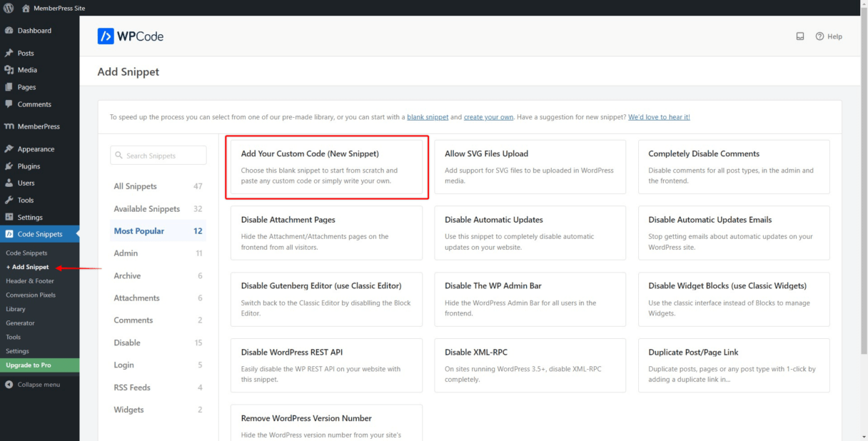Select the Allow SVG Files Upload card
The image size is (868, 441).
(x=530, y=167)
